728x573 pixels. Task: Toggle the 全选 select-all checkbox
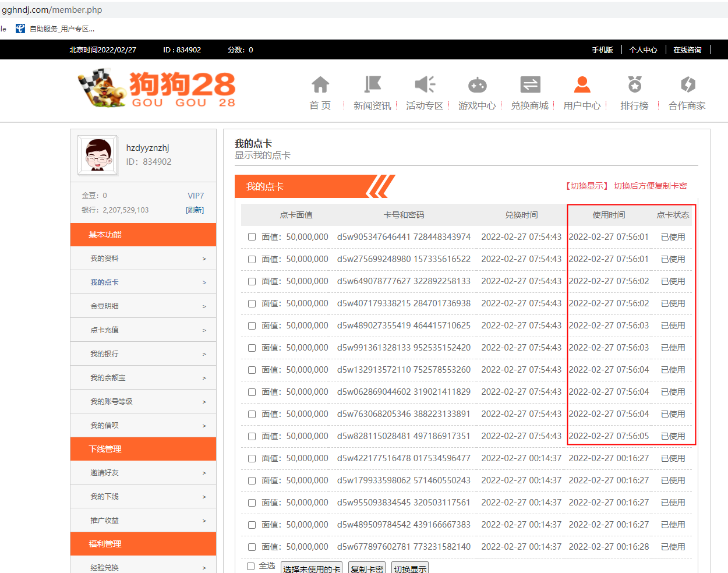pyautogui.click(x=251, y=566)
